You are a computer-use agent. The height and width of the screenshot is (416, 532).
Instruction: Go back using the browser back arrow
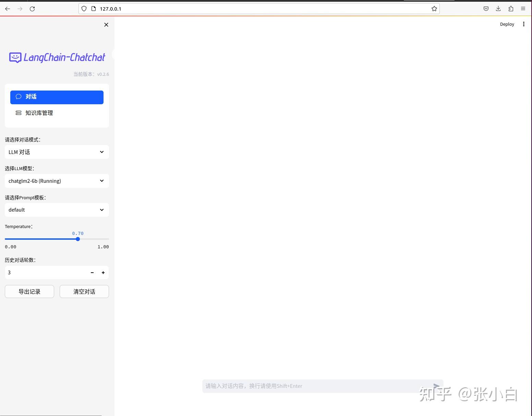coord(8,9)
